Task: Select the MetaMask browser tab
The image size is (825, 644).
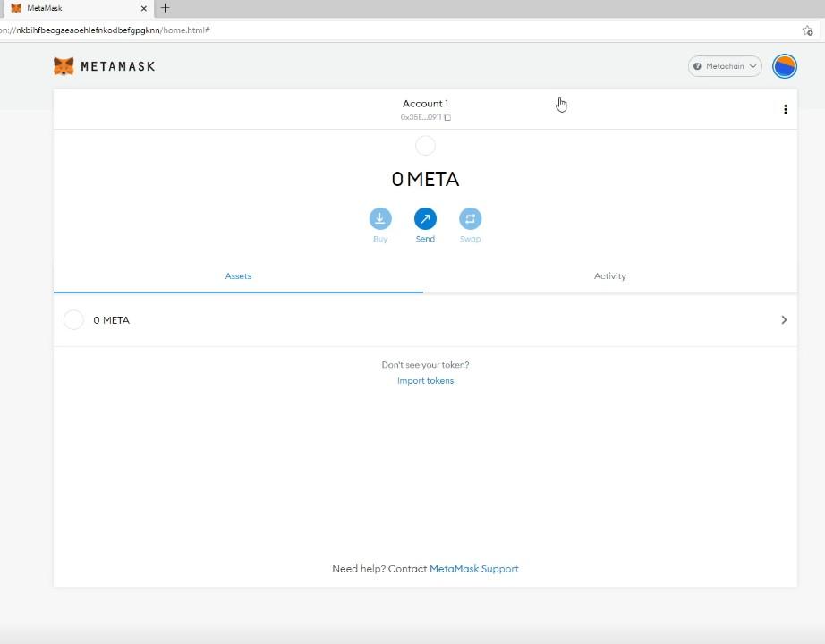Action: (77, 8)
